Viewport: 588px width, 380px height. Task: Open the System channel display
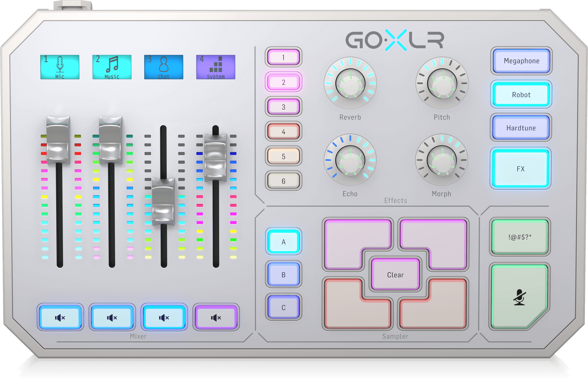point(216,67)
